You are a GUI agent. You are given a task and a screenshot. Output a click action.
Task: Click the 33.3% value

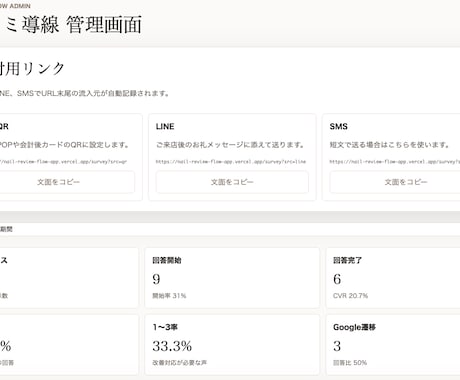click(172, 346)
